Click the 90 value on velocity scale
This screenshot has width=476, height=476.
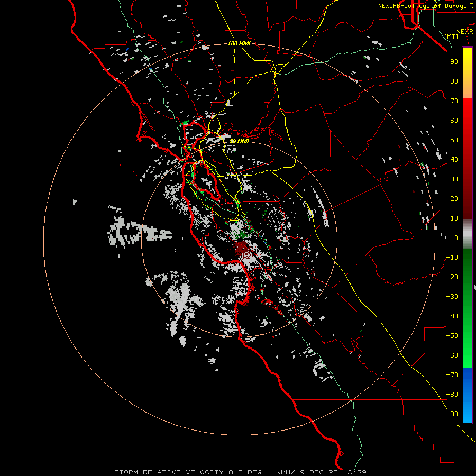454,62
